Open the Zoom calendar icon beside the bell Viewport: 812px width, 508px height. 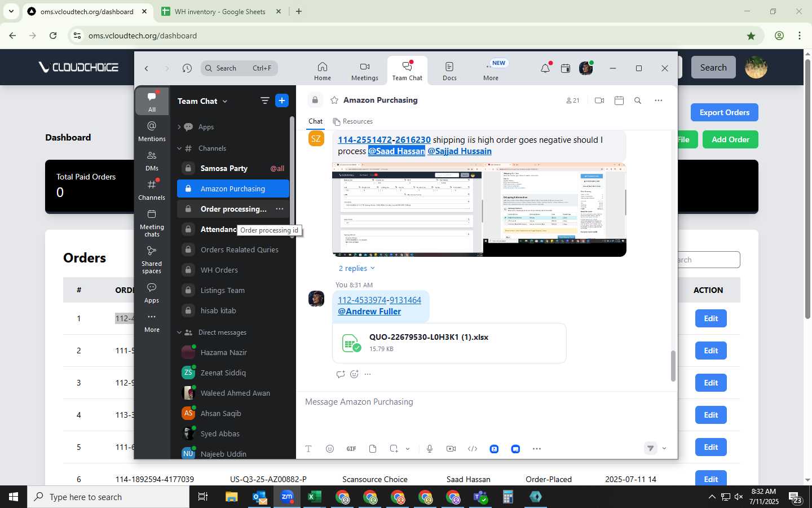pyautogui.click(x=566, y=68)
